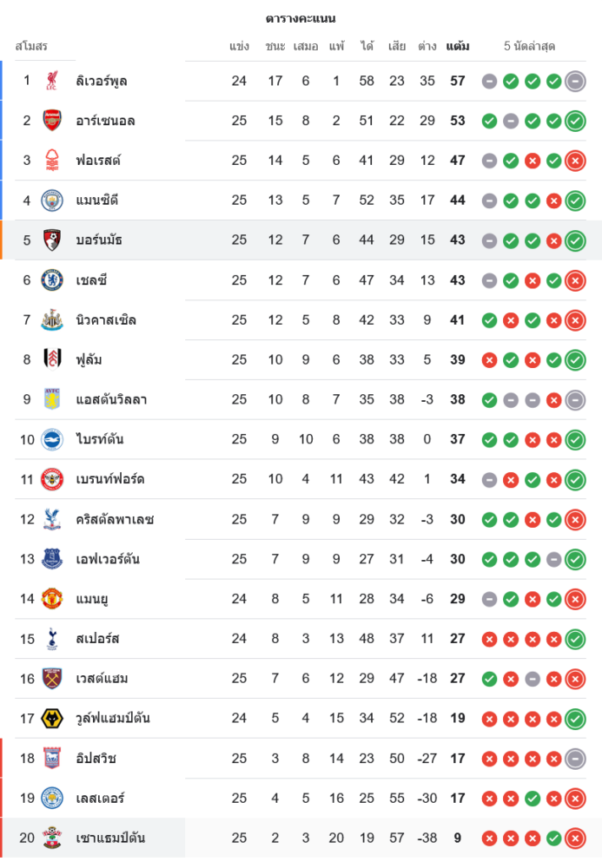Open the บอร์นมัธ team link

point(99,240)
